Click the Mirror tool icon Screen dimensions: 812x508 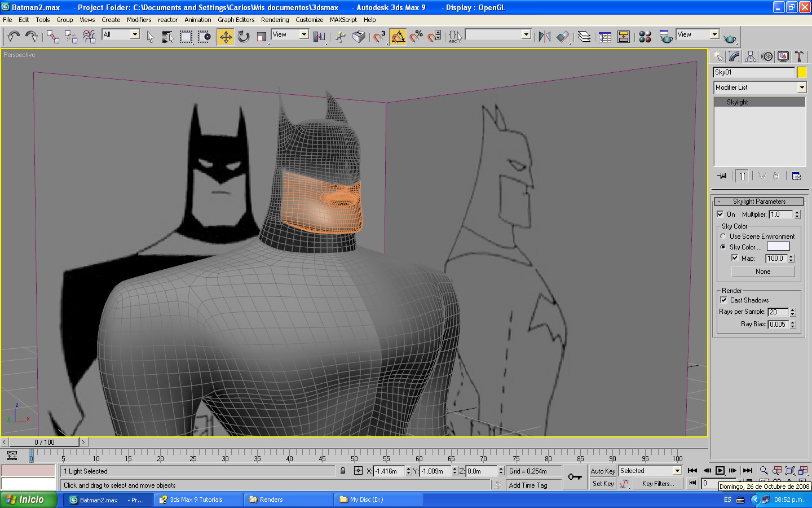click(544, 37)
